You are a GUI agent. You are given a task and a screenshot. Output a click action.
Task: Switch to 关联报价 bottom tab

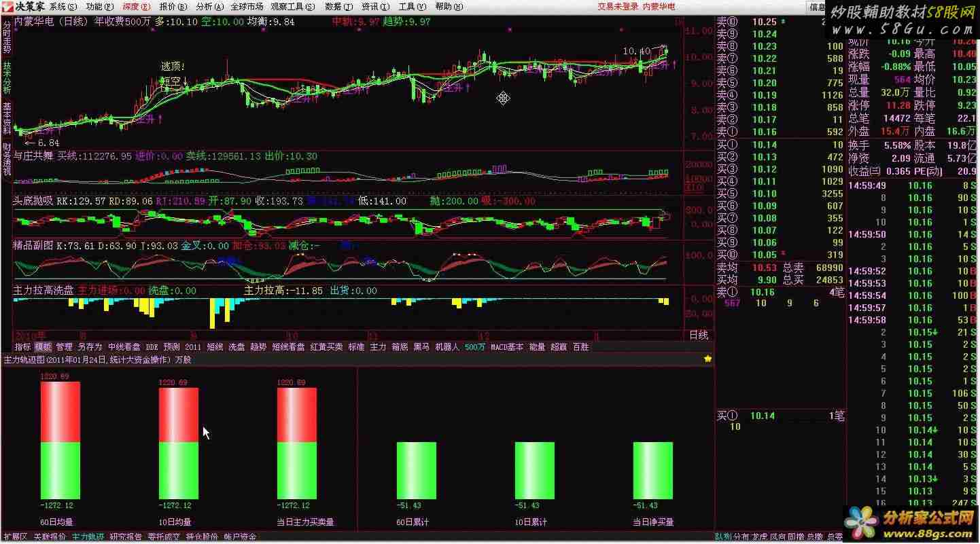click(50, 537)
